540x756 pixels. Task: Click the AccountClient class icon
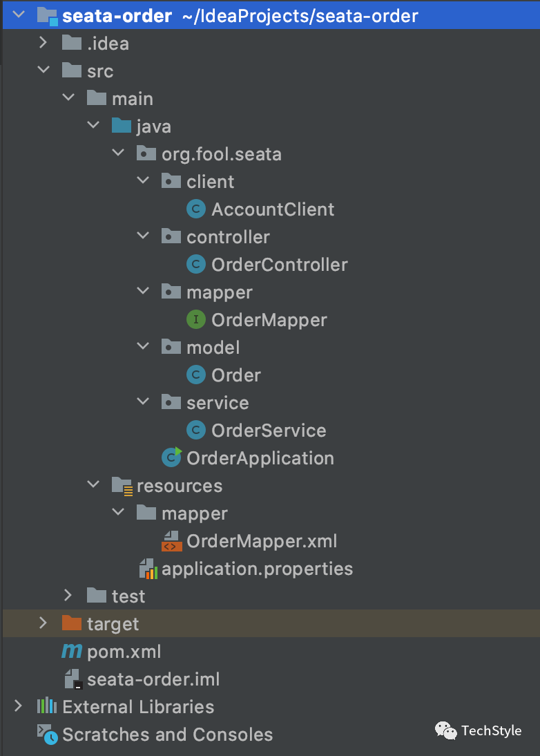coord(196,209)
